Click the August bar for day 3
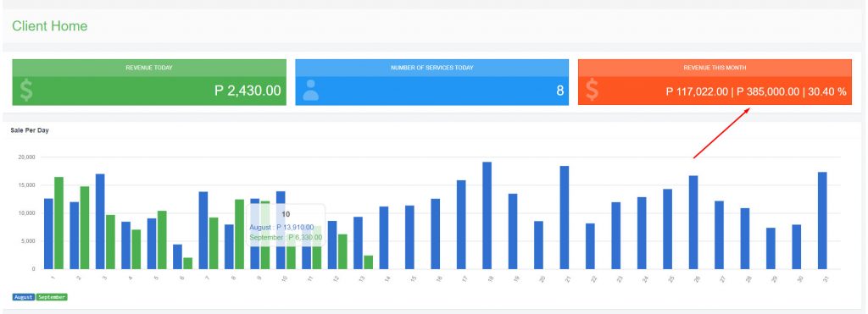The height and width of the screenshot is (314, 868). 100,222
